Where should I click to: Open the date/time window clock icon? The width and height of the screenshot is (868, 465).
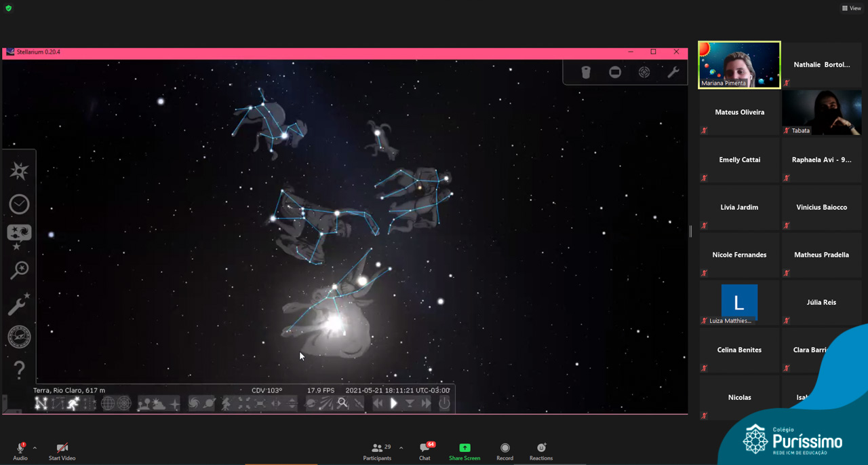point(19,204)
